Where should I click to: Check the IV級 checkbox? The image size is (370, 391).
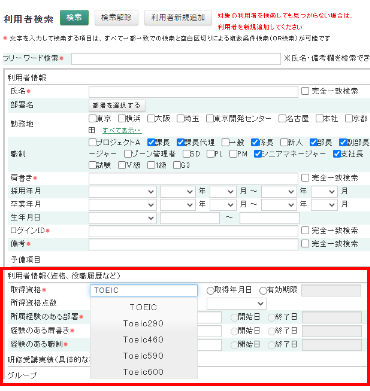(122, 165)
